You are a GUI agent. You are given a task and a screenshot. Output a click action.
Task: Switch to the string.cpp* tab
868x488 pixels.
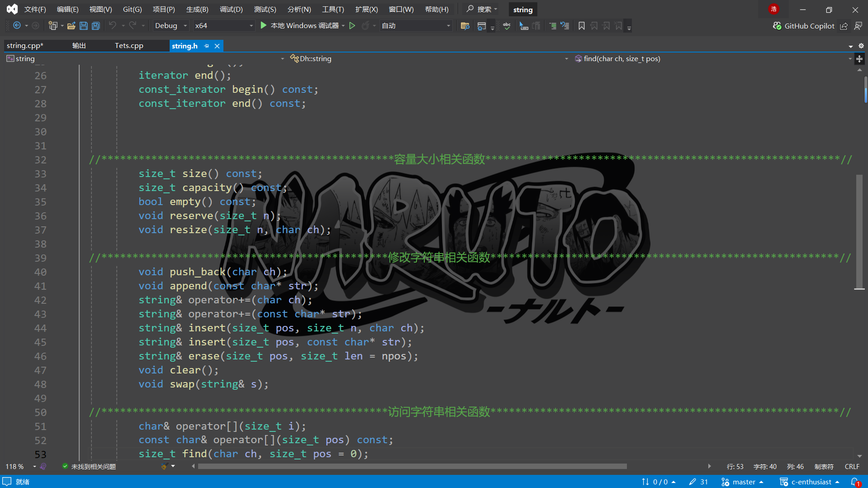[25, 46]
